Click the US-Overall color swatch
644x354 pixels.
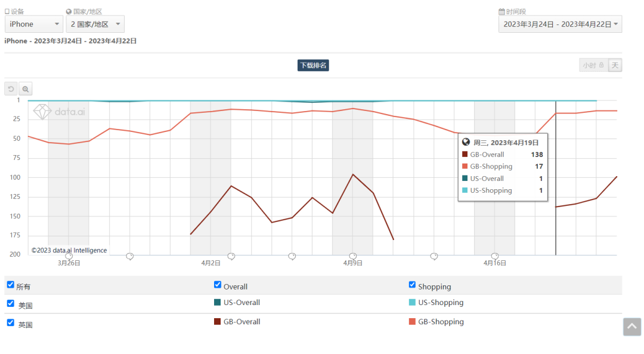[218, 303]
